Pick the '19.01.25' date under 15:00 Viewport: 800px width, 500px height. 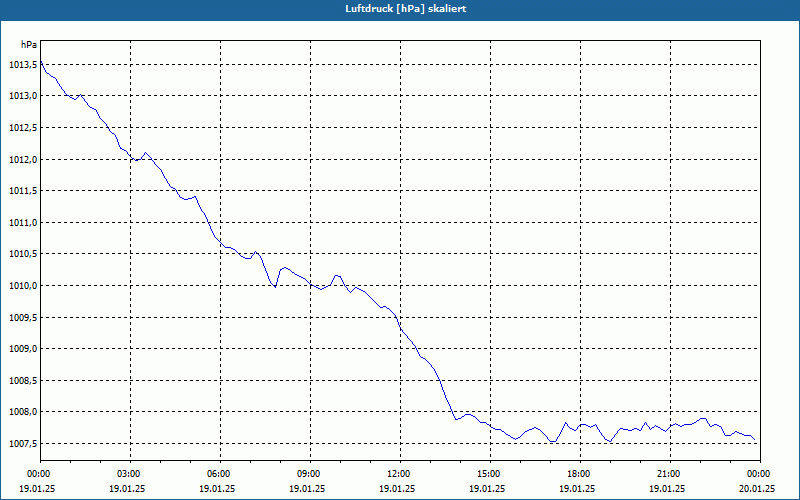tap(487, 489)
